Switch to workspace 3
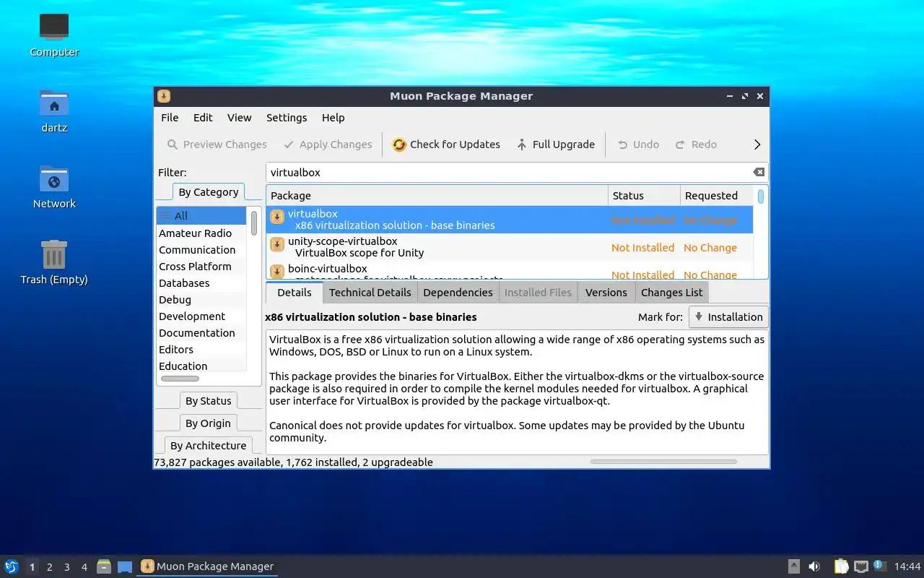924x578 pixels. coord(66,567)
